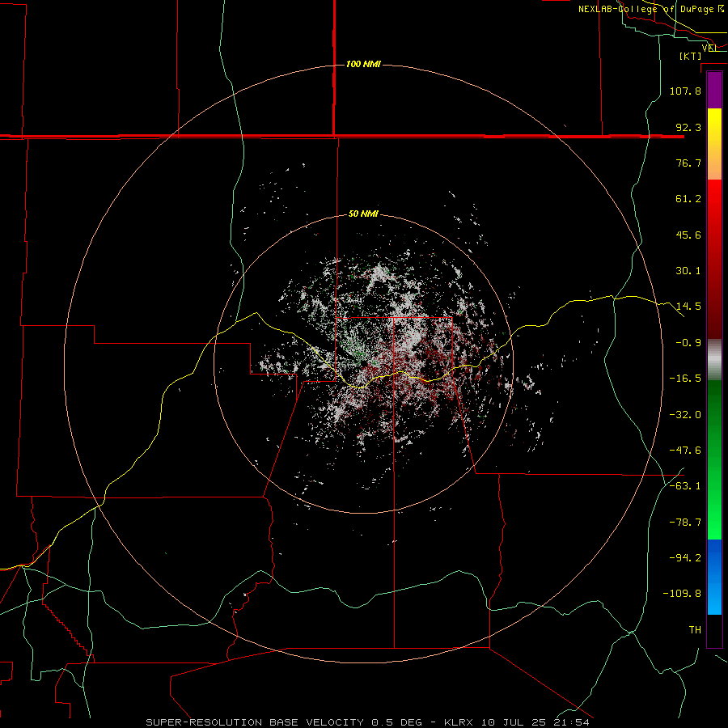Viewport: 728px width, 728px height.
Task: Click the 107.8 scale value
Action: pyautogui.click(x=685, y=91)
